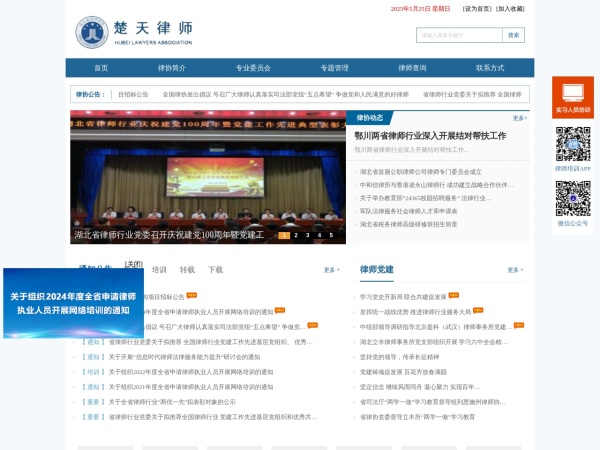Select slide 3 in banner pager
Viewport: 600px width, 450px height.
[x=308, y=235]
